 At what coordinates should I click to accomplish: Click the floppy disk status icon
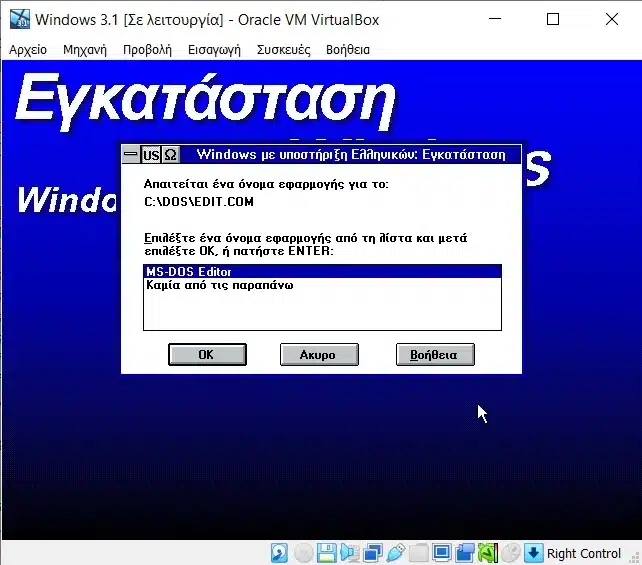pyautogui.click(x=326, y=554)
